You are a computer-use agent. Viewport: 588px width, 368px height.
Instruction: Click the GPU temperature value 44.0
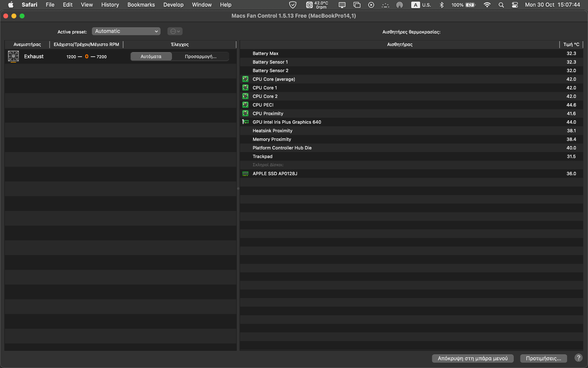coord(571,122)
